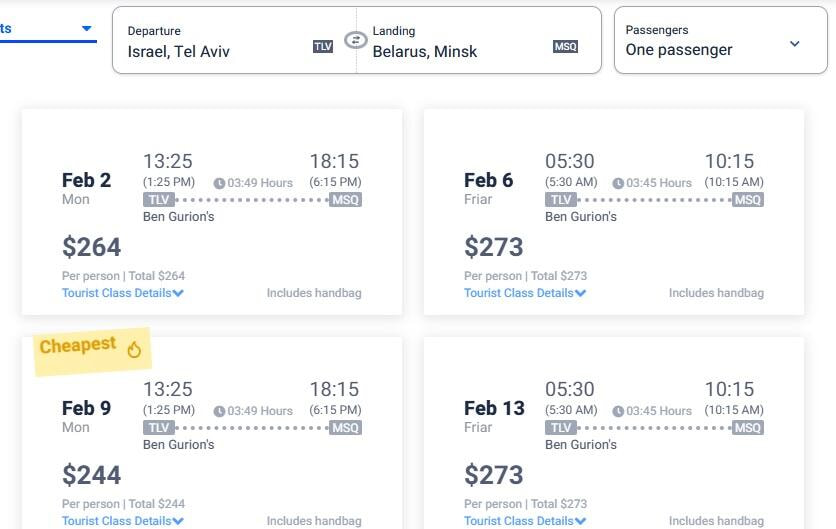Open the partially visible top-left dropdown arrow
Screen dimensions: 836x529
tap(86, 28)
